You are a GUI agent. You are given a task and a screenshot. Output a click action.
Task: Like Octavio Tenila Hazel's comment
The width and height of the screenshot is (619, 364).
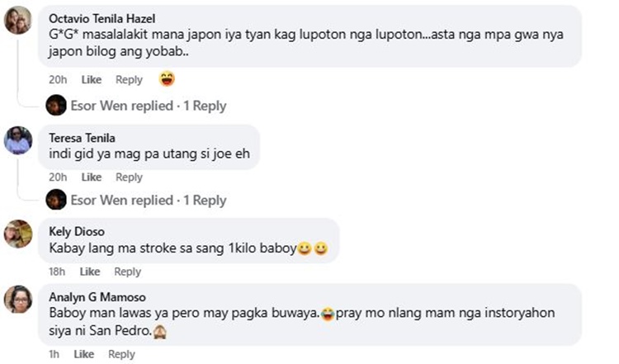pos(91,80)
